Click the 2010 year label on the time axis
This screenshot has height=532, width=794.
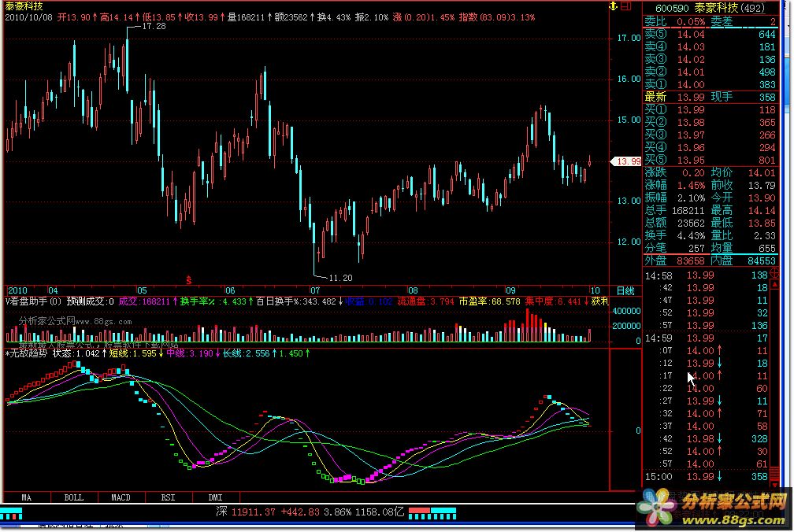17,290
